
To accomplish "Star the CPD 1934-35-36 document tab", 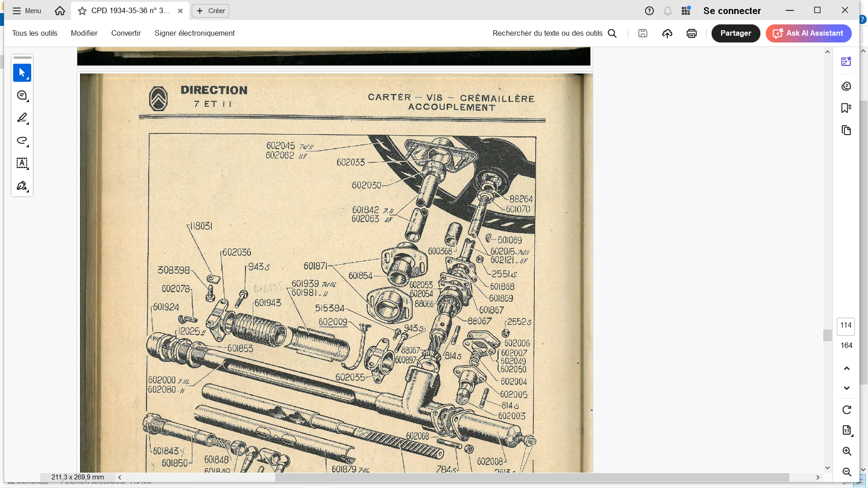I will click(x=82, y=11).
